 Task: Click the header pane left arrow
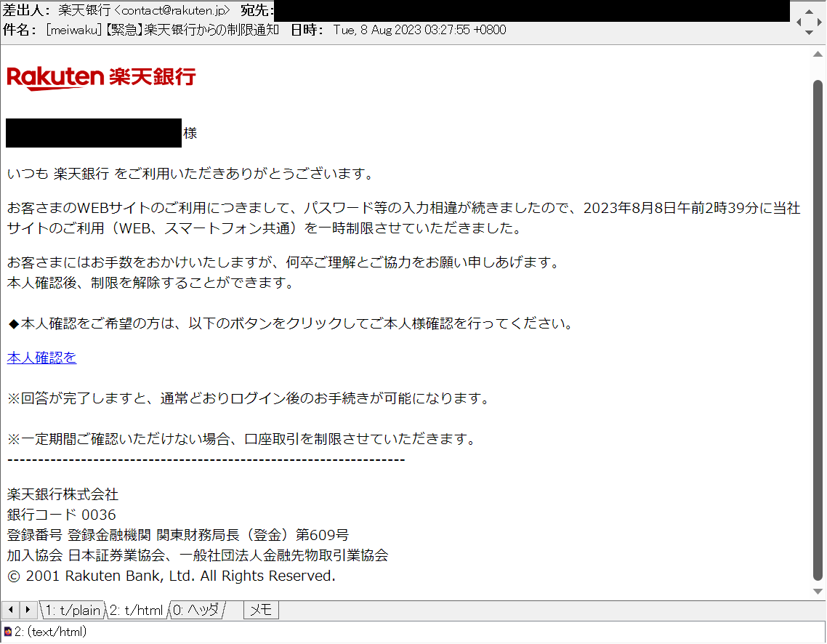(799, 22)
